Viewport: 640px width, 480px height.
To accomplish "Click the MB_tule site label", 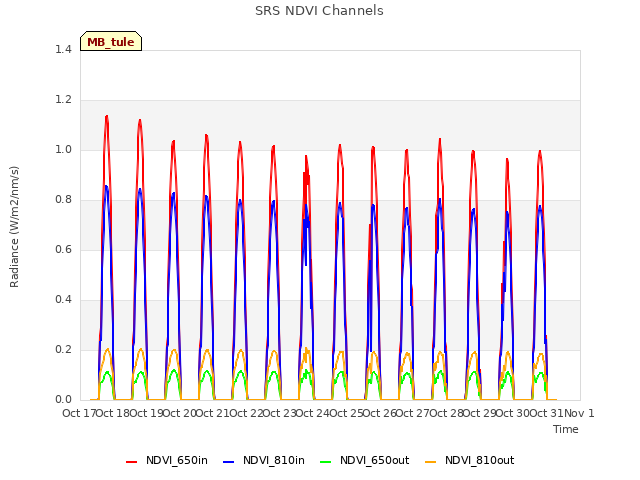I will (x=111, y=41).
